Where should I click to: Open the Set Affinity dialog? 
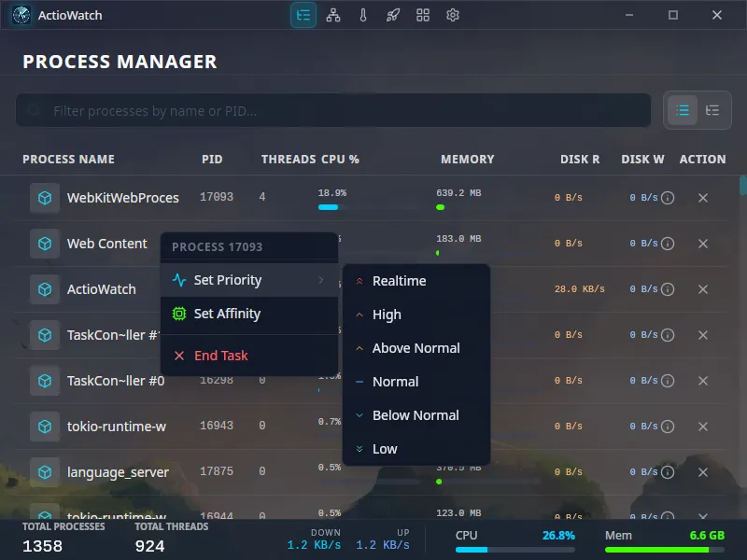[x=227, y=315]
